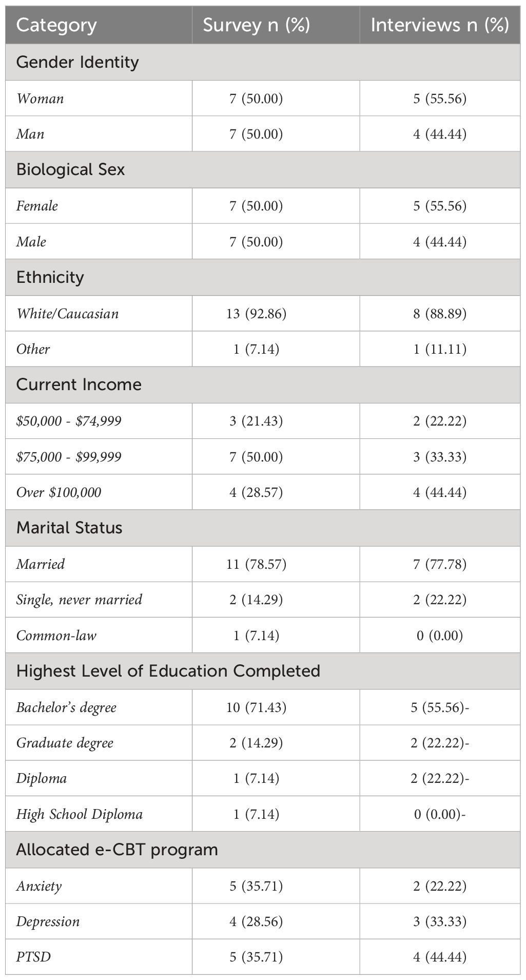Click the Single, never married label
Screen dimensions: 526x980
[x=79, y=600]
